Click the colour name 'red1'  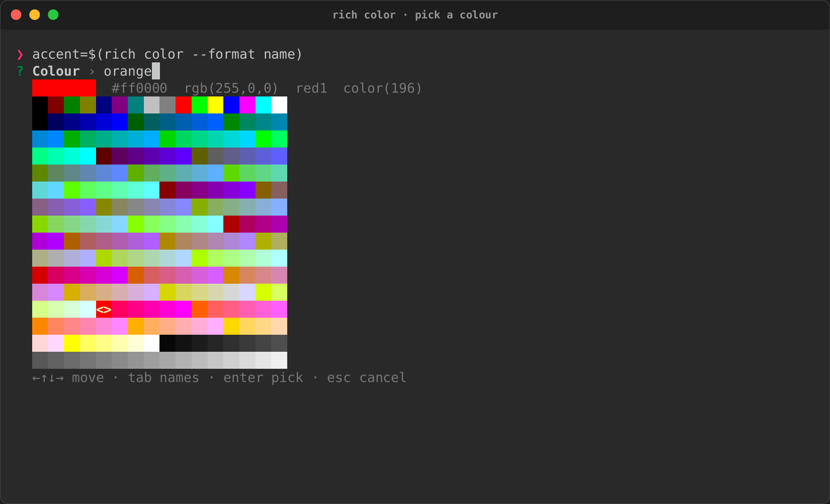311,88
